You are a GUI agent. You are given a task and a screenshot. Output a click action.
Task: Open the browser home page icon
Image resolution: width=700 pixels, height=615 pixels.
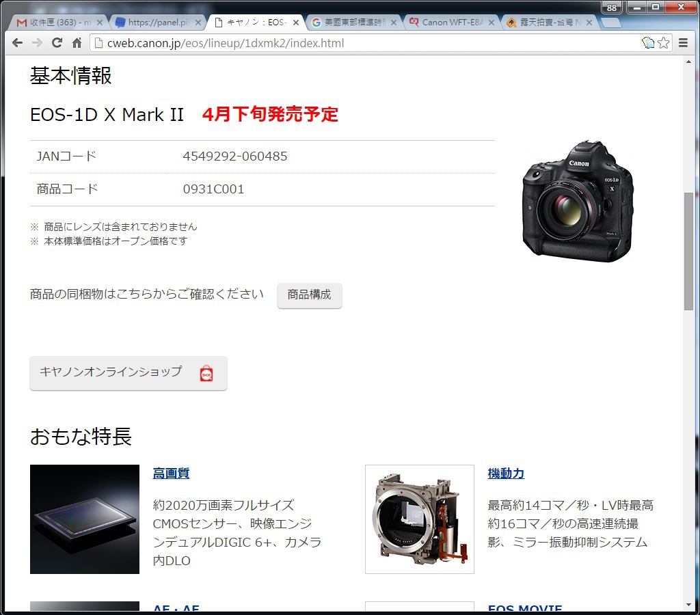pos(77,43)
